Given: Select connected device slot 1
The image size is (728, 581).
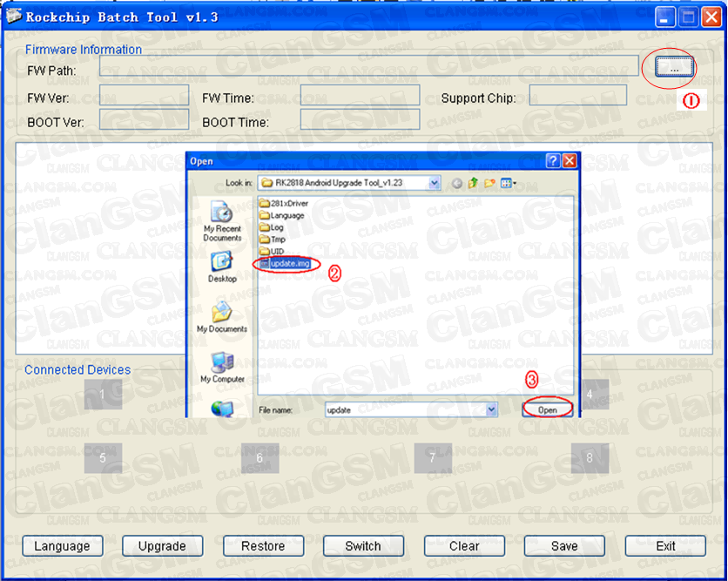Looking at the screenshot, I should (103, 395).
